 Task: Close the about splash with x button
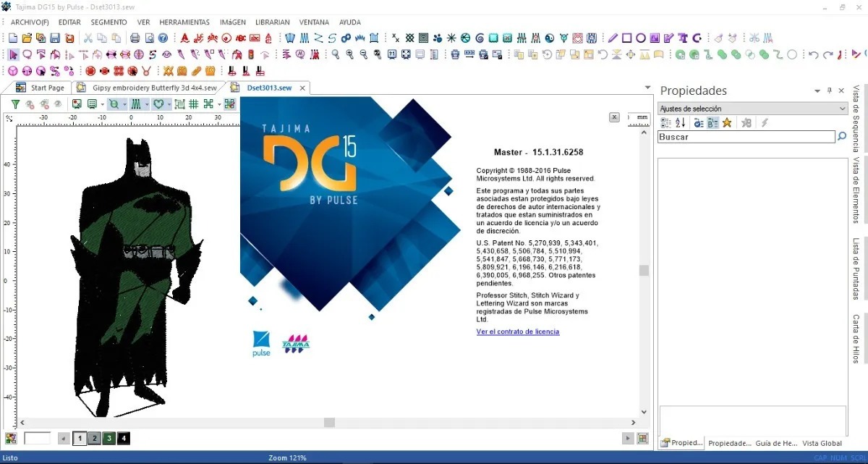point(614,117)
